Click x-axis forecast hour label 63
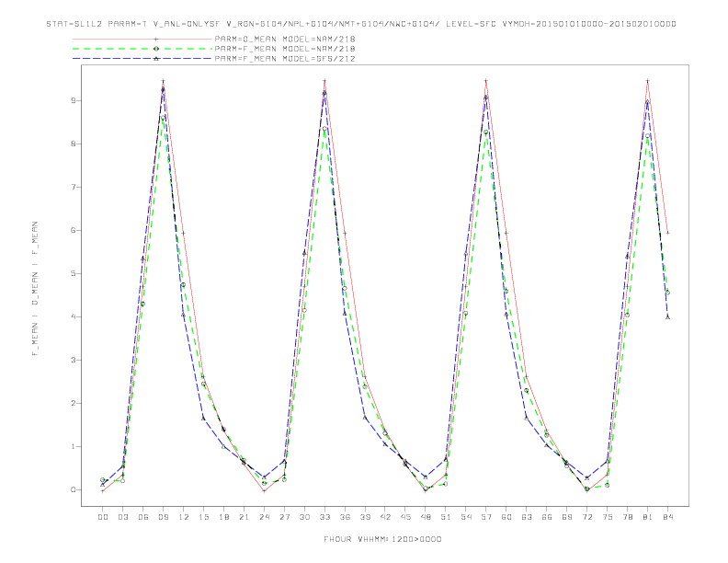The image size is (728, 563). [527, 517]
